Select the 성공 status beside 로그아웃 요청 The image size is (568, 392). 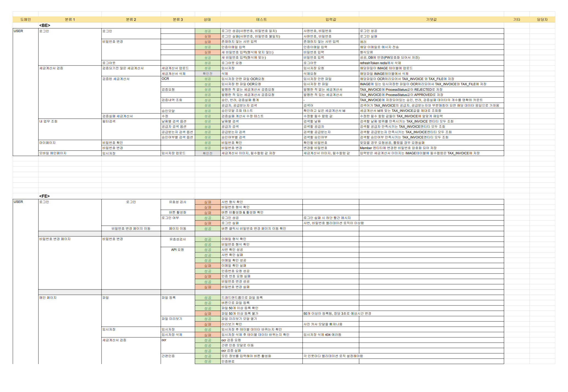click(x=207, y=63)
